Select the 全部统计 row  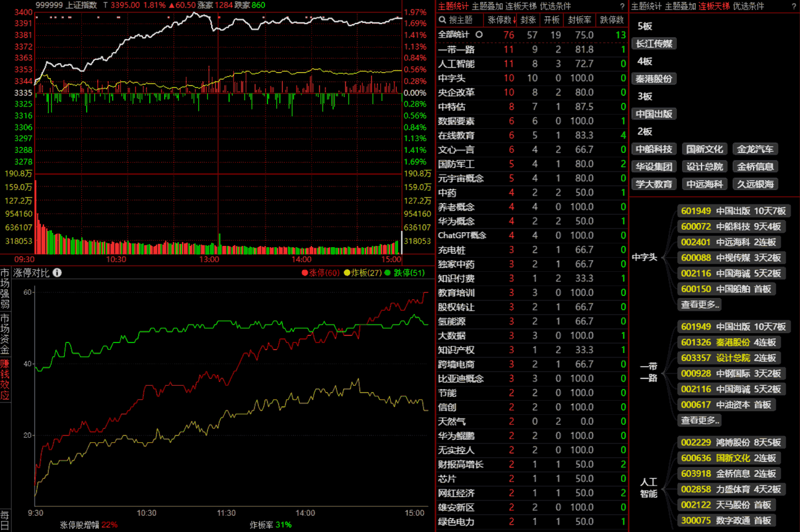[533, 35]
